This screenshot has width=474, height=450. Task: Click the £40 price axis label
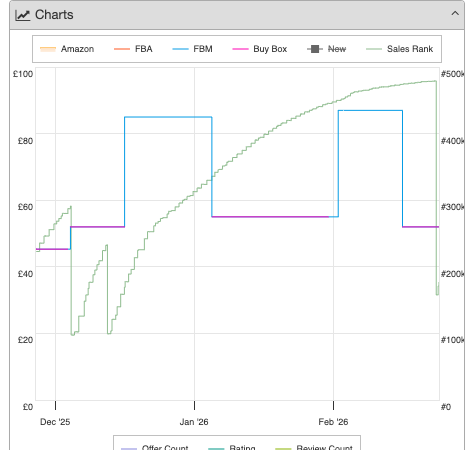pos(25,274)
